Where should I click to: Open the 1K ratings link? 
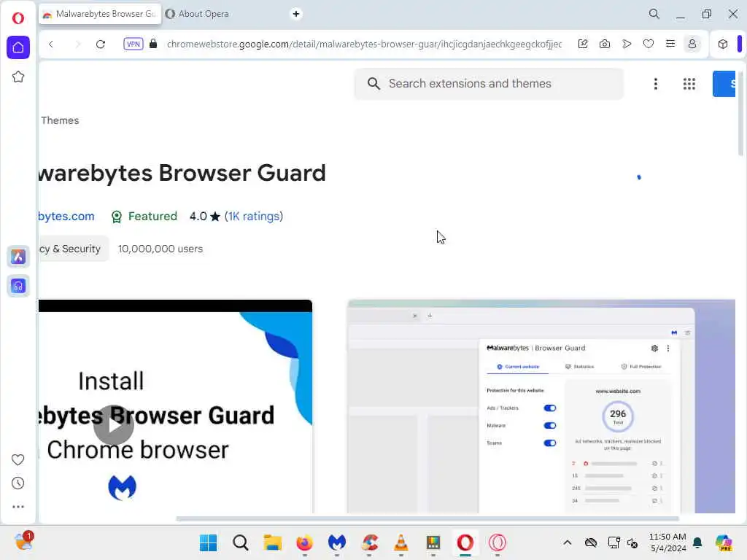(254, 216)
